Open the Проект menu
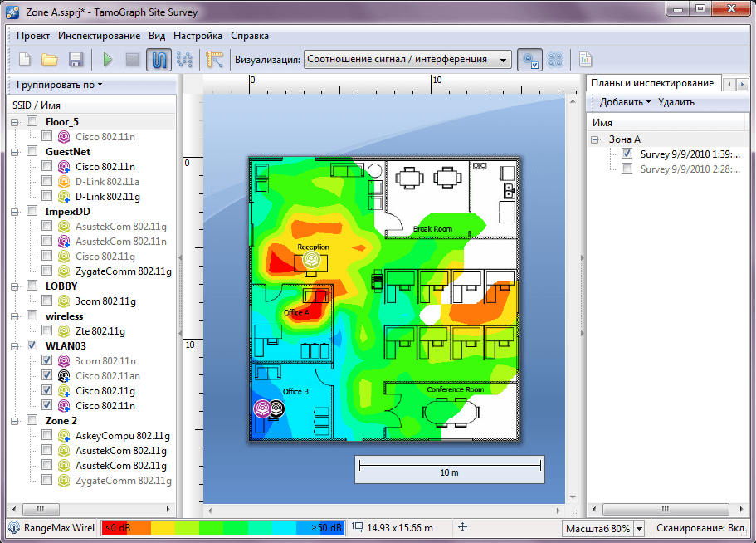The width and height of the screenshot is (756, 543). click(33, 36)
